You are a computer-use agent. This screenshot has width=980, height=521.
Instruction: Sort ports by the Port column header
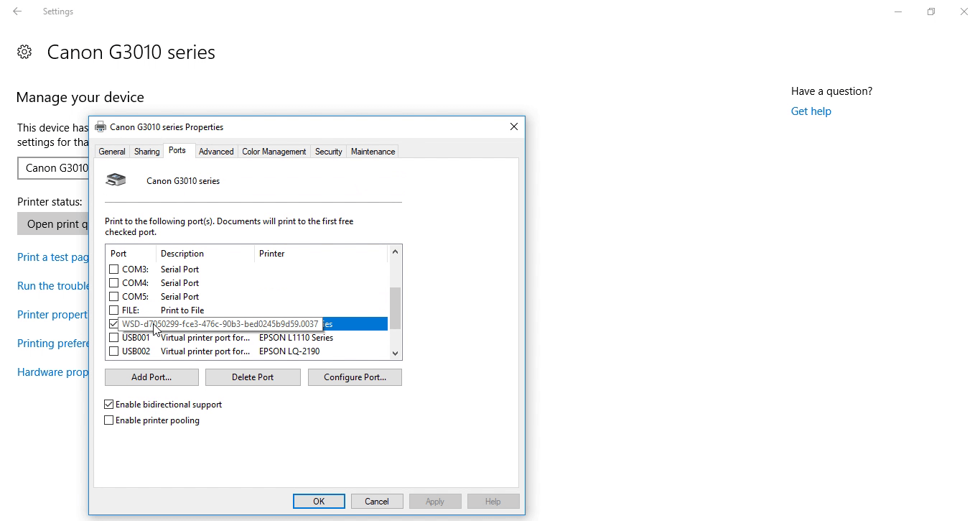pyautogui.click(x=131, y=254)
